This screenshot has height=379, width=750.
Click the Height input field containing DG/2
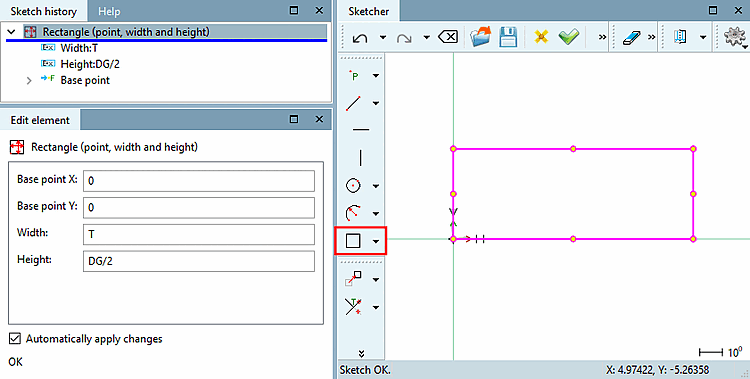[199, 261]
